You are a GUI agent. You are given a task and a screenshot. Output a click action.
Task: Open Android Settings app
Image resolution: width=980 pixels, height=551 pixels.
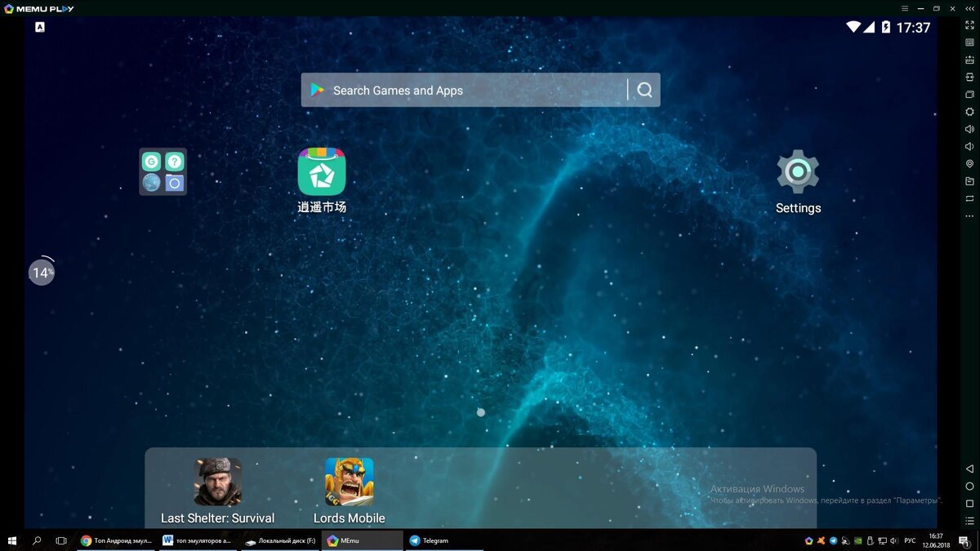[x=798, y=181]
